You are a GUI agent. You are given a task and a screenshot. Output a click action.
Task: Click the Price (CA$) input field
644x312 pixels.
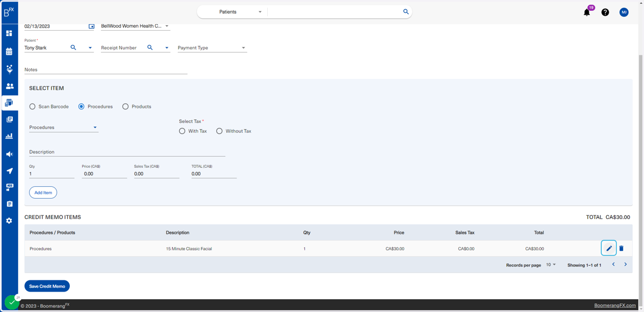(x=104, y=174)
